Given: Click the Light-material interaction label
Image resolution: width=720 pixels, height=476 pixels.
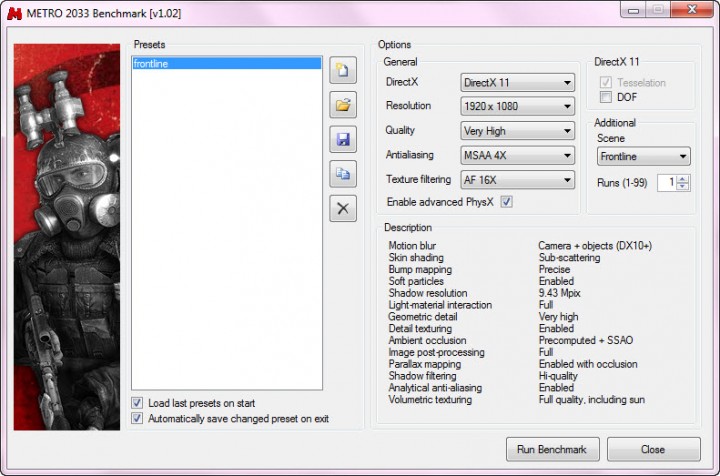Looking at the screenshot, I should click(x=440, y=305).
